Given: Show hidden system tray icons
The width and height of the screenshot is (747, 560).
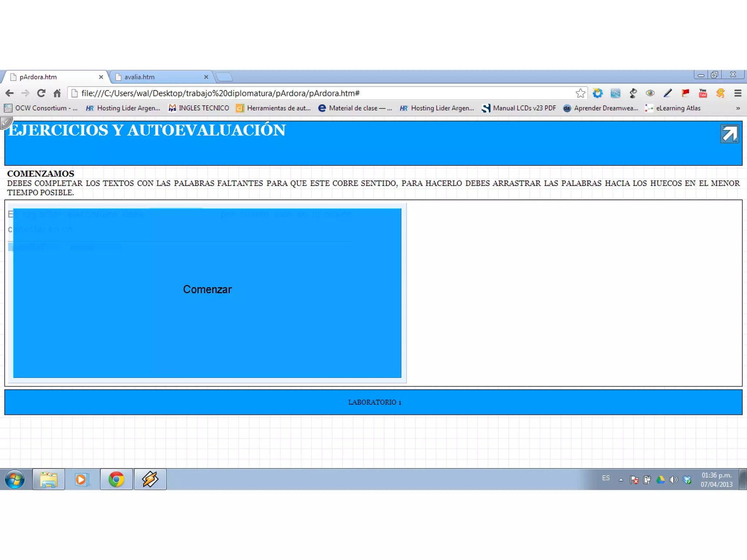Looking at the screenshot, I should (621, 480).
